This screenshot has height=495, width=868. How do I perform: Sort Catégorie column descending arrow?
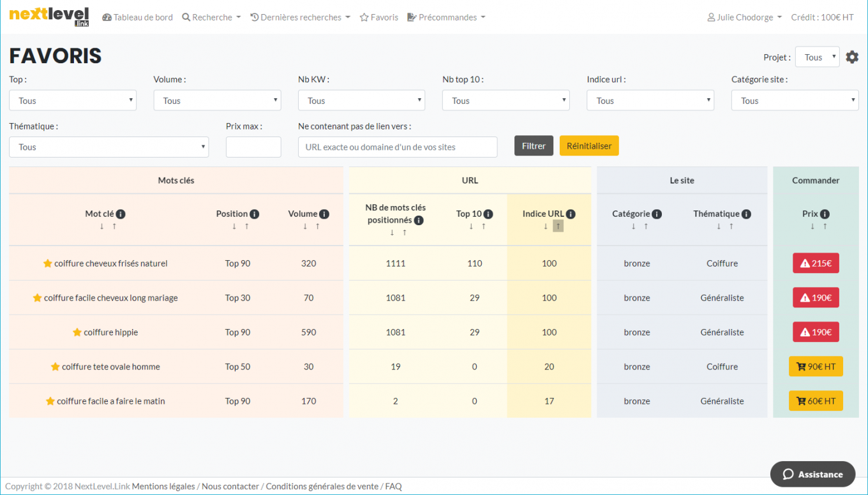point(633,226)
